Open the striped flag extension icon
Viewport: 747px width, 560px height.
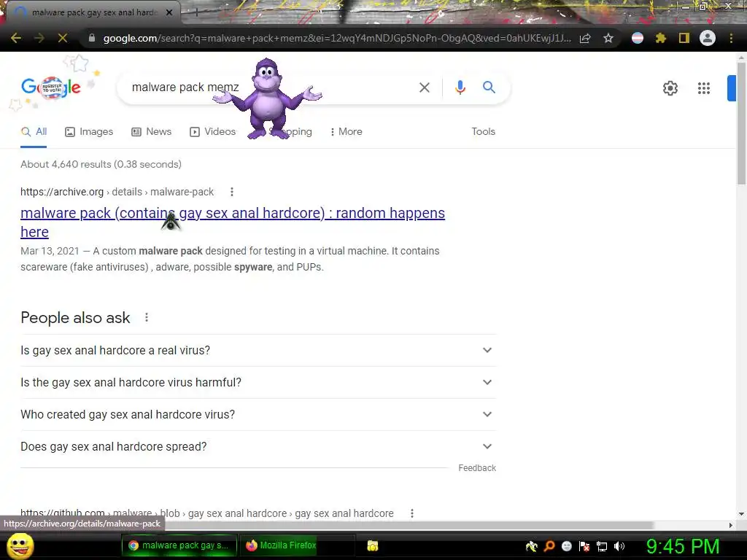[x=638, y=38]
